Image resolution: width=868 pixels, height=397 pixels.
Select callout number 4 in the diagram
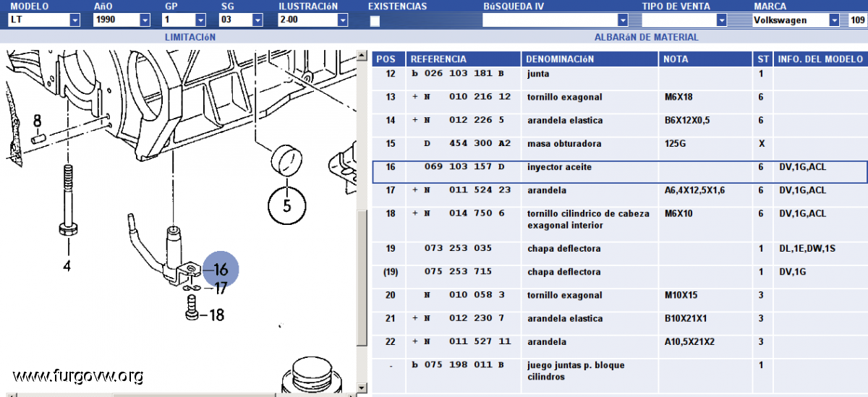tap(67, 265)
